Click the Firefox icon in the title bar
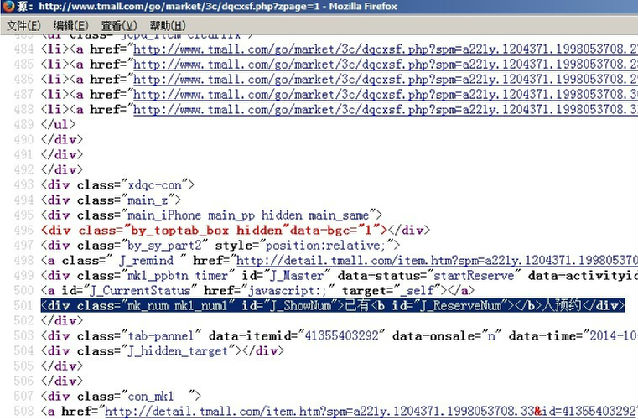The height and width of the screenshot is (419, 638). pyautogui.click(x=10, y=8)
